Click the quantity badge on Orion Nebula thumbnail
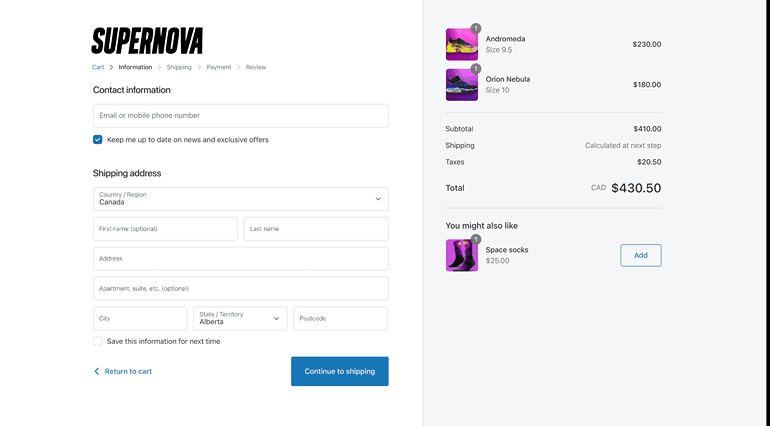Screen dimensions: 770x426 475,68
